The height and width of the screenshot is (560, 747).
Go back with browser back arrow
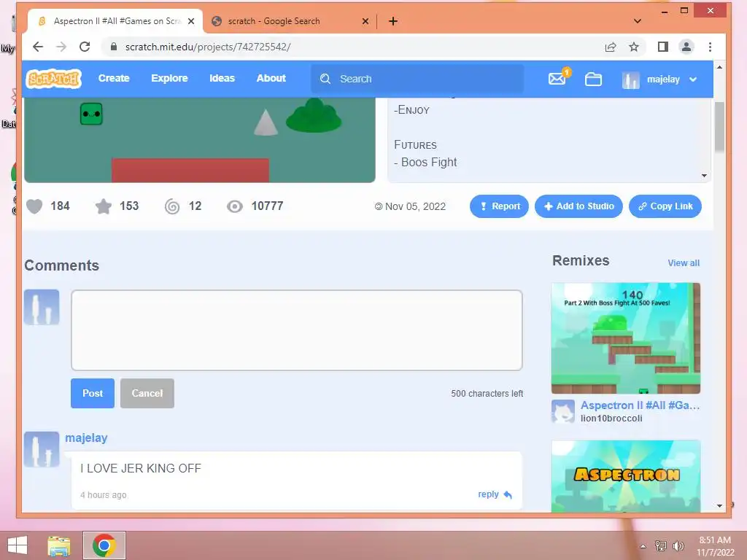point(38,47)
